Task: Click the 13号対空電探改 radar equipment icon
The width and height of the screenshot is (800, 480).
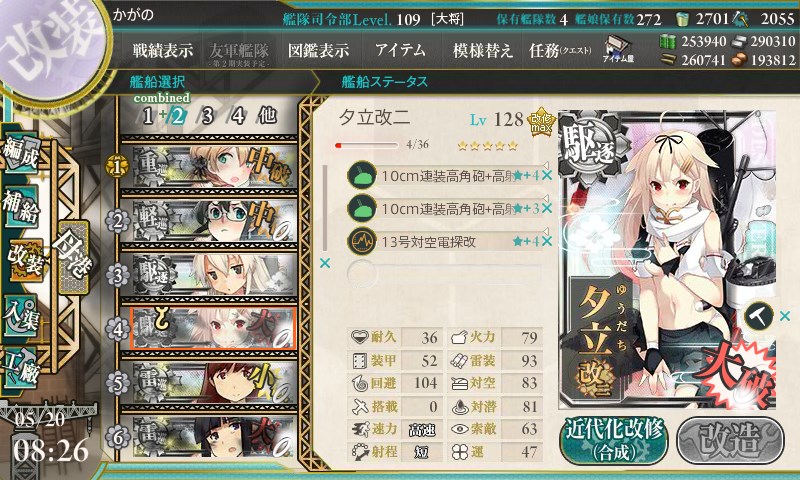Action: pos(362,241)
